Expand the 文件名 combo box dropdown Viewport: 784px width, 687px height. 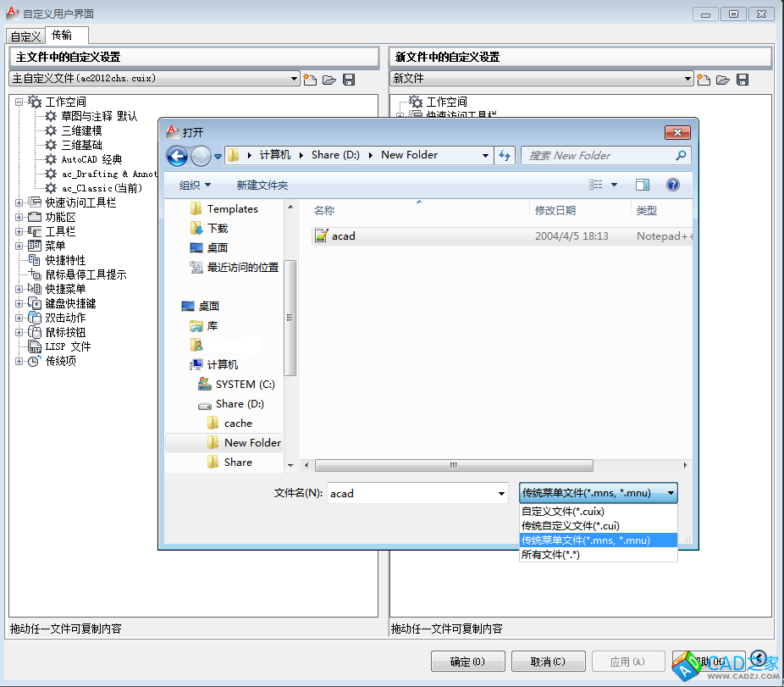click(502, 494)
